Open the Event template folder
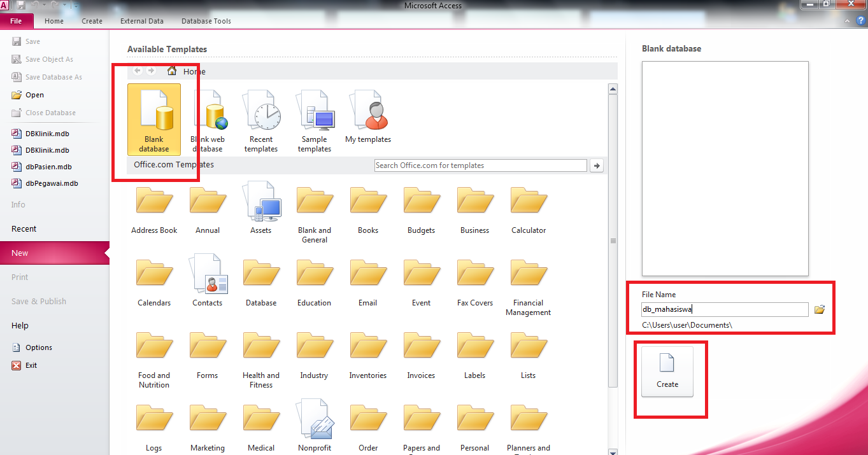 (x=422, y=282)
